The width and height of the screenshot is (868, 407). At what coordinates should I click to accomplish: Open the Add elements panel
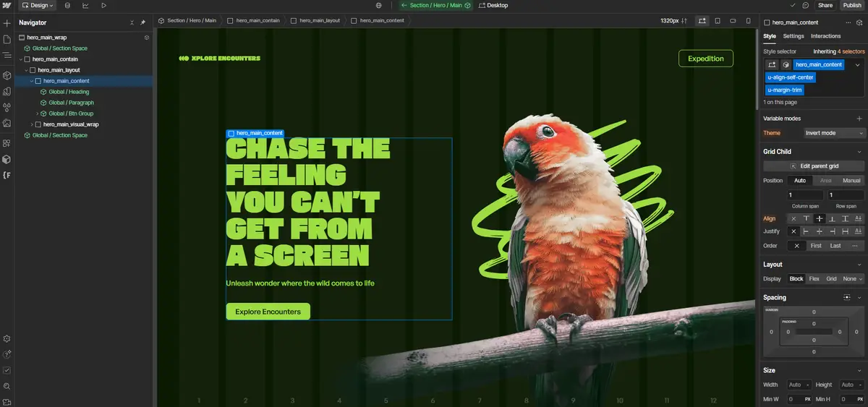pyautogui.click(x=7, y=23)
